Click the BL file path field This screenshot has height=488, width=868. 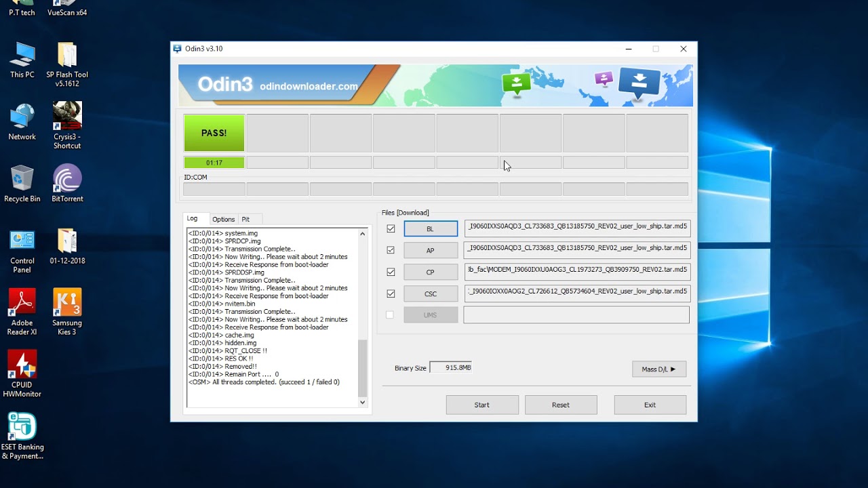(577, 228)
